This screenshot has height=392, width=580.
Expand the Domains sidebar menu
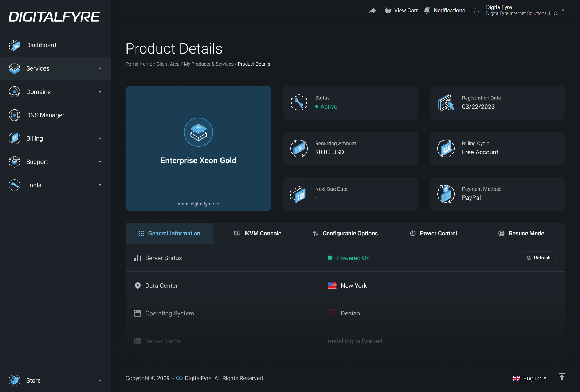click(55, 92)
